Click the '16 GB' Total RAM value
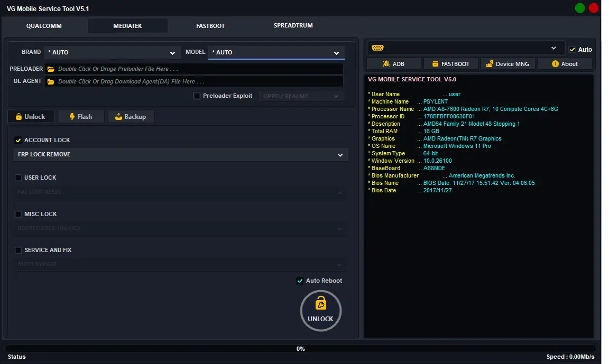Screen dimensions: 609x364 tap(431, 131)
